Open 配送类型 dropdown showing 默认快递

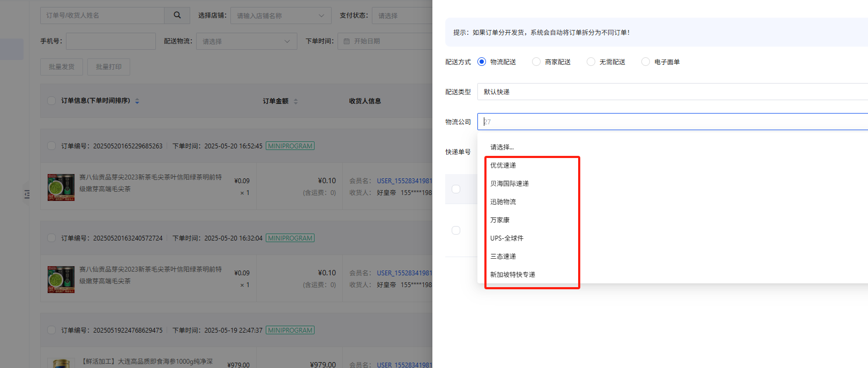coord(672,92)
